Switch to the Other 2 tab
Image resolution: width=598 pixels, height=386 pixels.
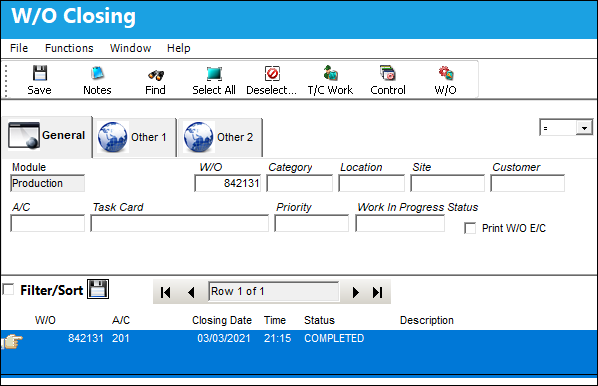click(x=220, y=137)
